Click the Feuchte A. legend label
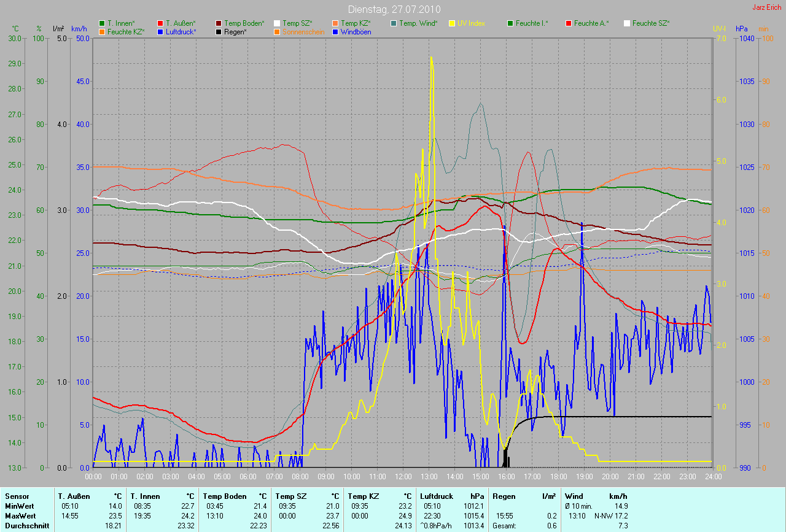 tap(590, 23)
